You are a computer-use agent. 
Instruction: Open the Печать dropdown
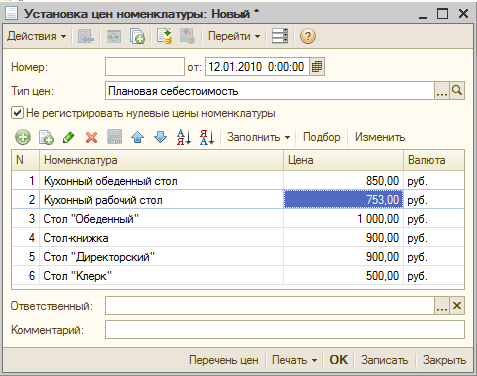tap(294, 360)
